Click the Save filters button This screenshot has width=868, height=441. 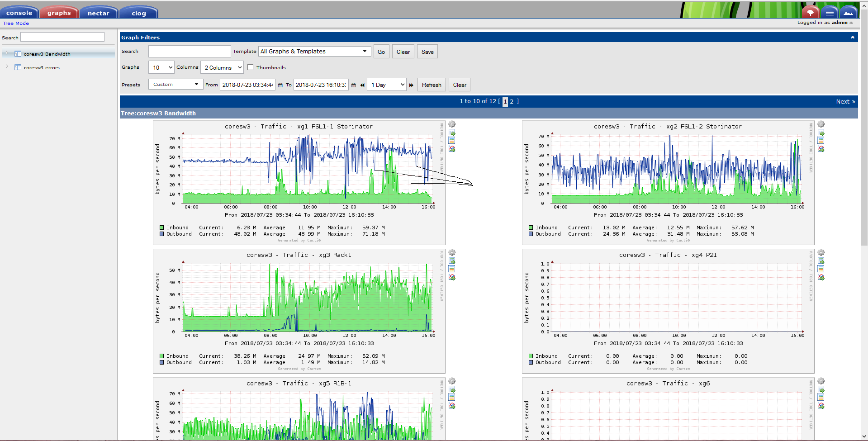427,52
